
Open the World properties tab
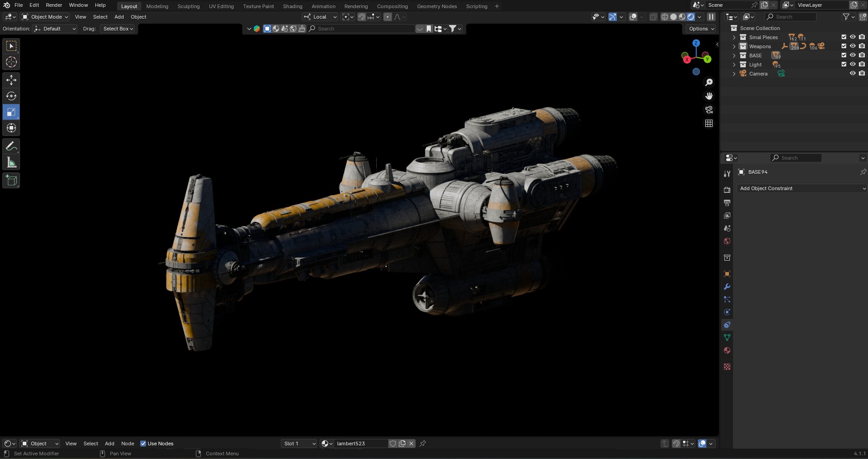[x=727, y=241]
